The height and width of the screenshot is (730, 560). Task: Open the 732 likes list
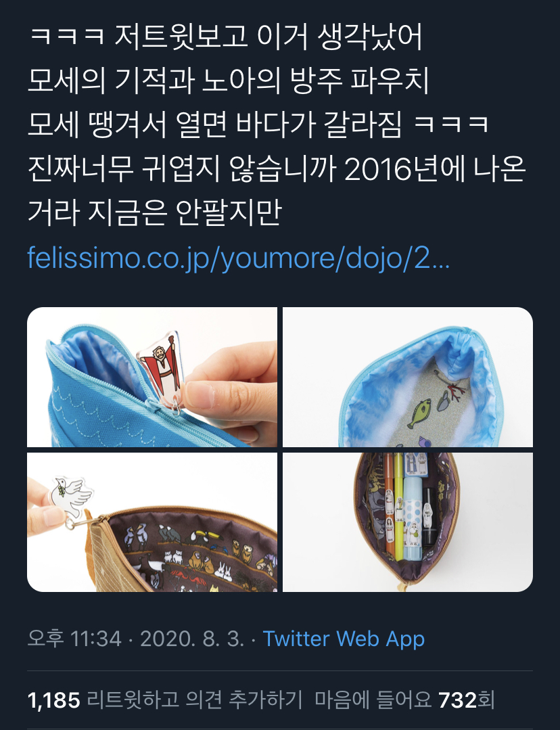[x=404, y=700]
